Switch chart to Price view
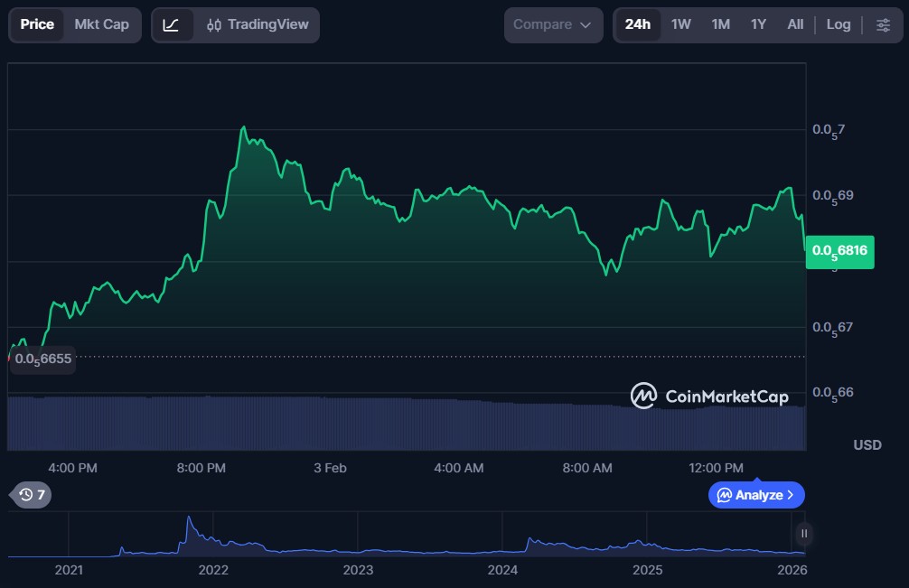 pos(37,24)
